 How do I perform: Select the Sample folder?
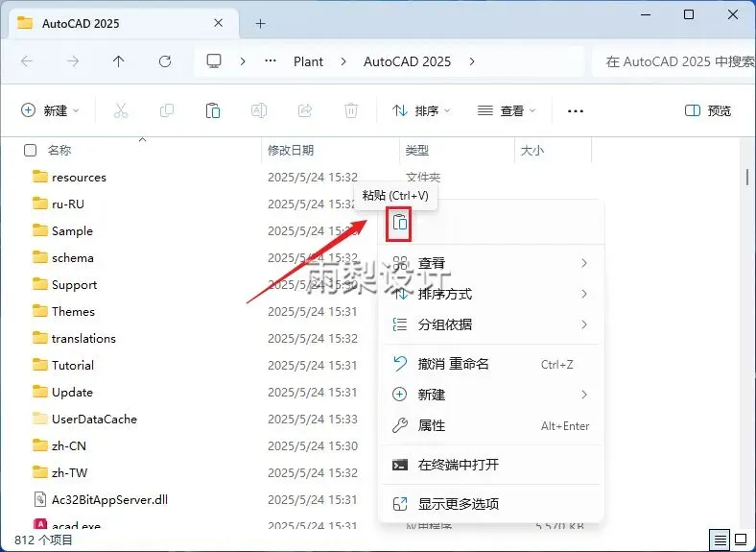click(72, 230)
